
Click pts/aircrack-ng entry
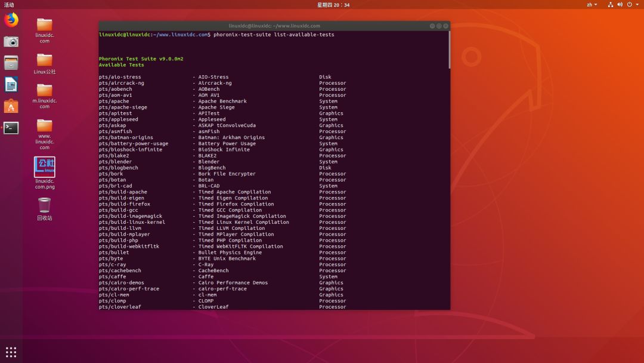(x=121, y=83)
